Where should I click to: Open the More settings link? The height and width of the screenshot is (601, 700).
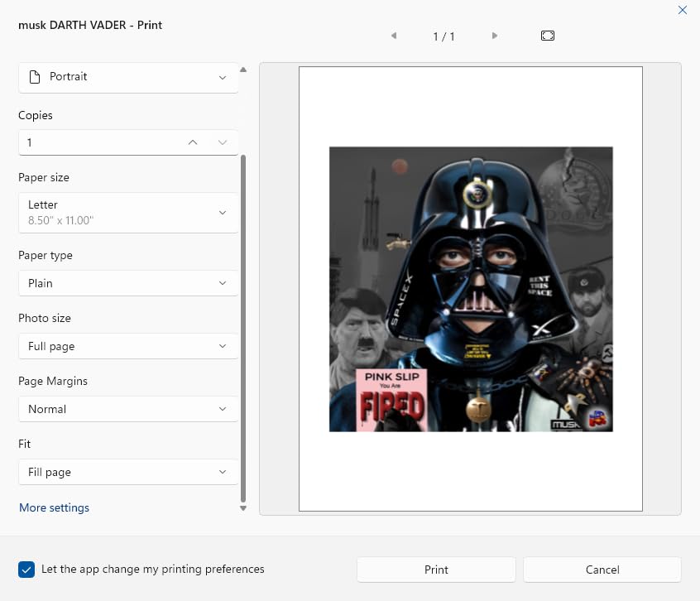click(x=54, y=507)
